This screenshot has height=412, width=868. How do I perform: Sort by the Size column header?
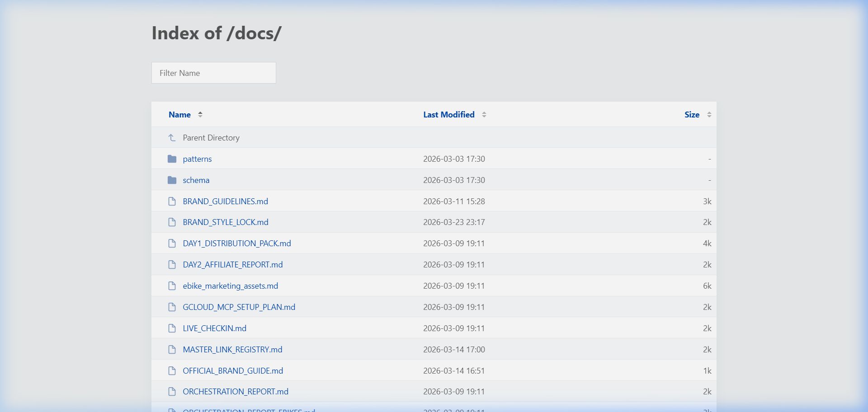(691, 115)
